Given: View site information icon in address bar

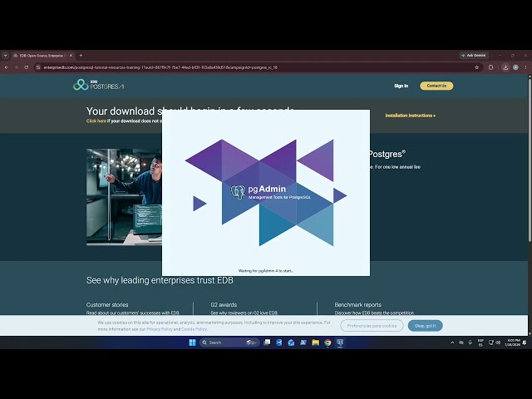Looking at the screenshot, I should click(x=38, y=67).
